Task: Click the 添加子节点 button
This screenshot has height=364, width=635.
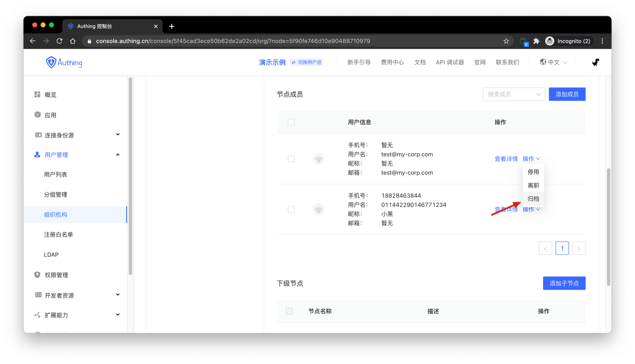Action: click(564, 283)
